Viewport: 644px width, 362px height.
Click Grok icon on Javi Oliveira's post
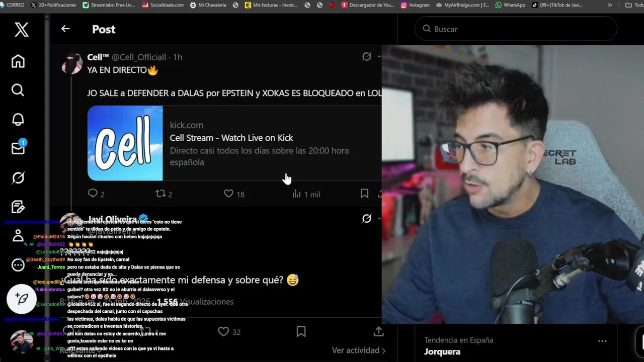367,218
